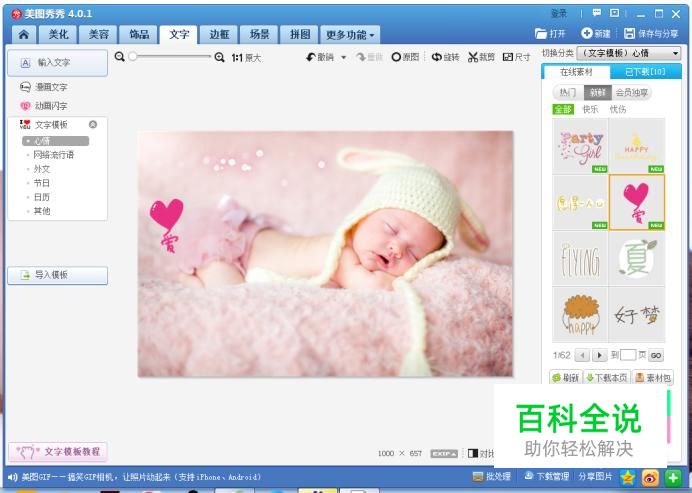Image resolution: width=692 pixels, height=493 pixels.
Task: Click the 重做 redo button
Action: [x=369, y=57]
